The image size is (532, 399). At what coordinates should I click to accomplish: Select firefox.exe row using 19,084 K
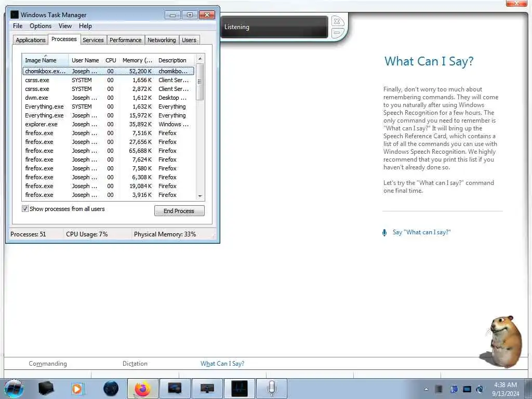[108, 186]
